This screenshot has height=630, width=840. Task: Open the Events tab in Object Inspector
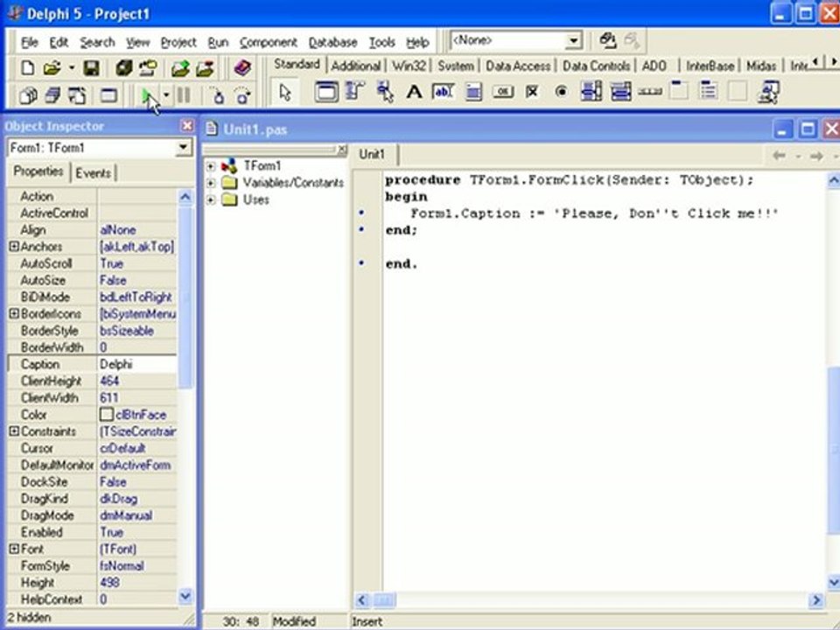94,173
